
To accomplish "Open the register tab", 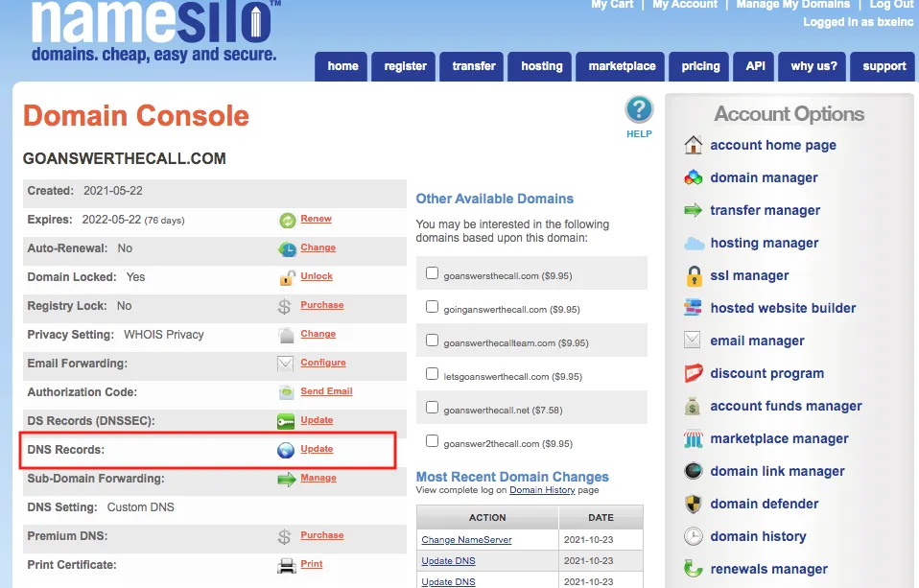I will [404, 66].
